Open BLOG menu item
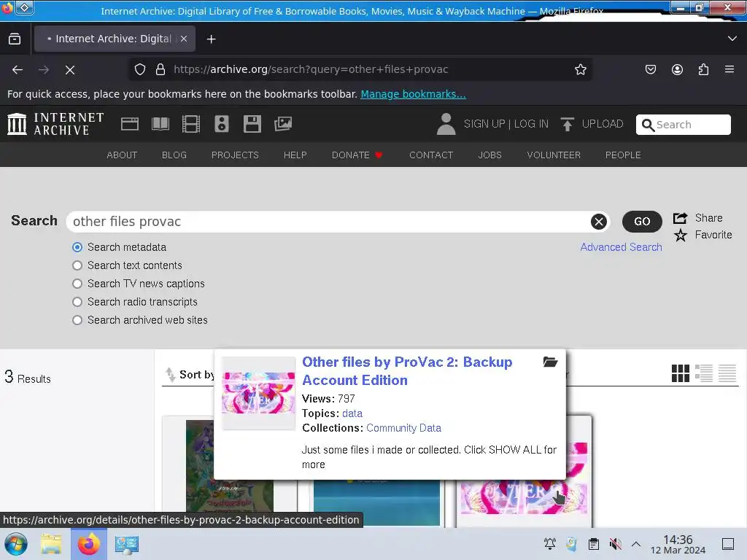Image resolution: width=747 pixels, height=560 pixels. click(x=174, y=155)
